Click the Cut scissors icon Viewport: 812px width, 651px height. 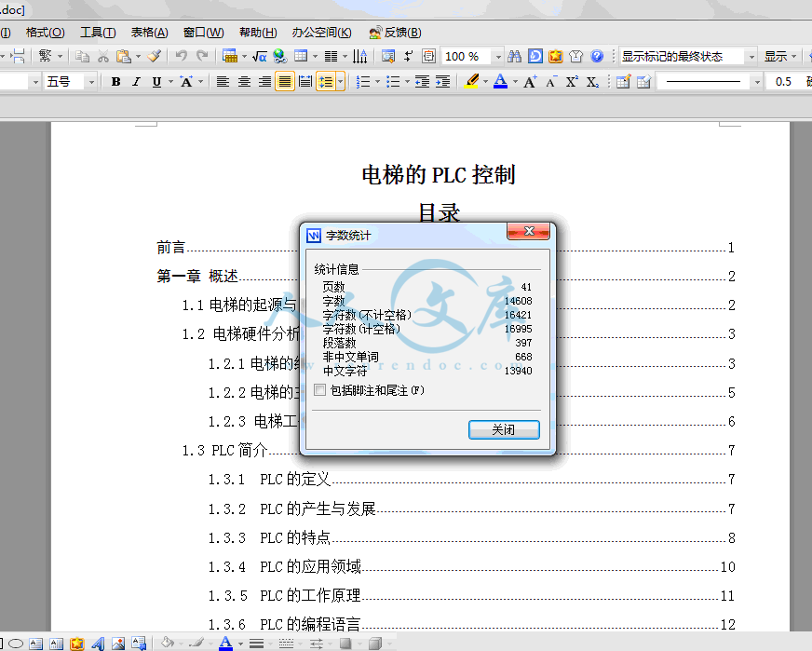coord(103,56)
